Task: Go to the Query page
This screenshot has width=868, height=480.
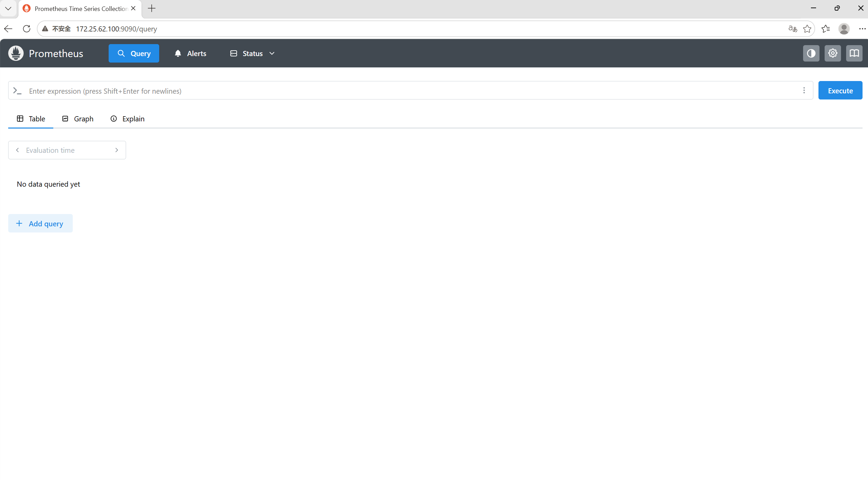Action: 134,53
